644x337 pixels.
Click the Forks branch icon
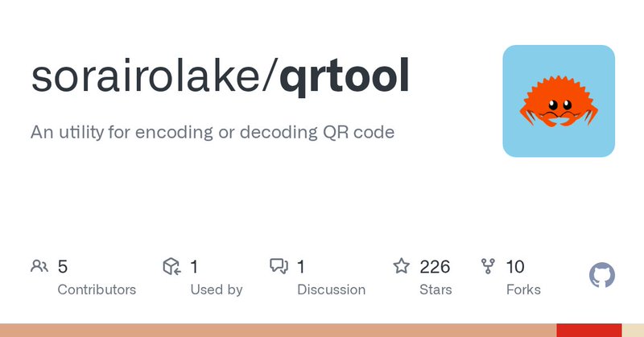click(x=488, y=266)
